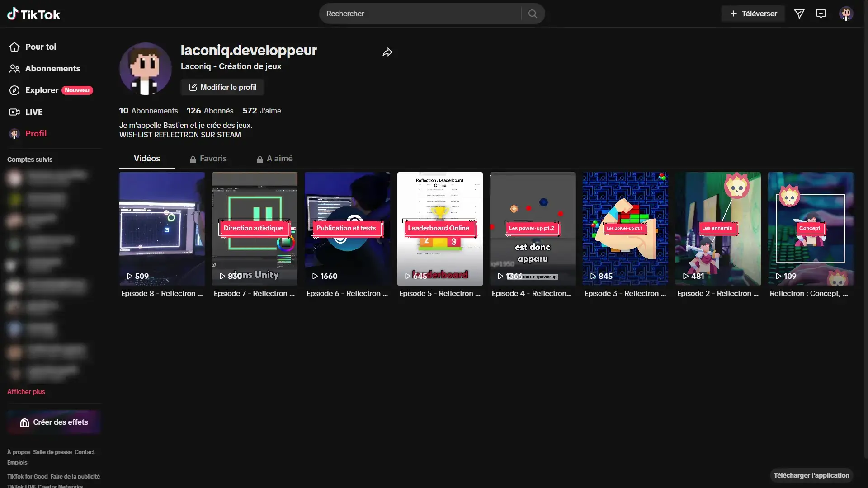
Task: Open Concept video thumbnail
Action: pyautogui.click(x=811, y=229)
